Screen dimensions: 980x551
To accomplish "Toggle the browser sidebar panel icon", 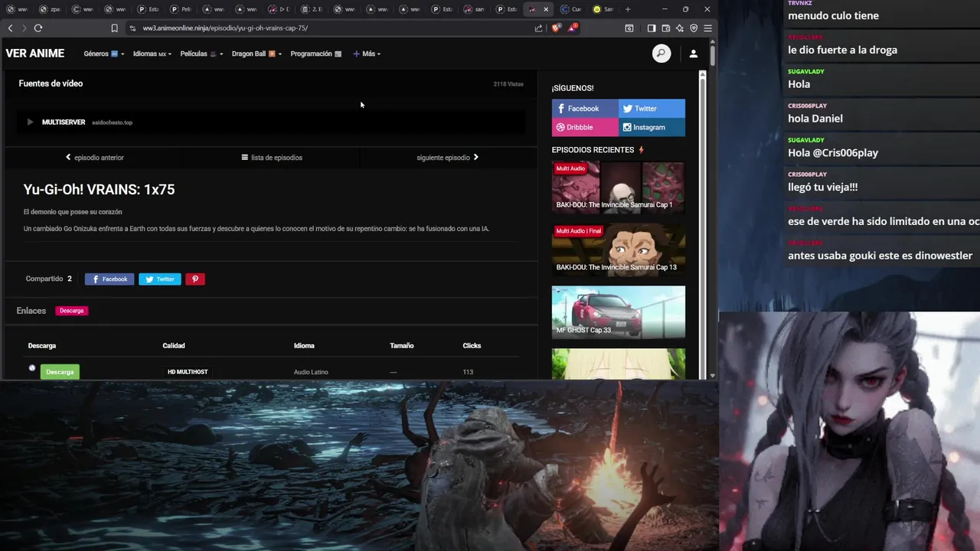I will [651, 28].
